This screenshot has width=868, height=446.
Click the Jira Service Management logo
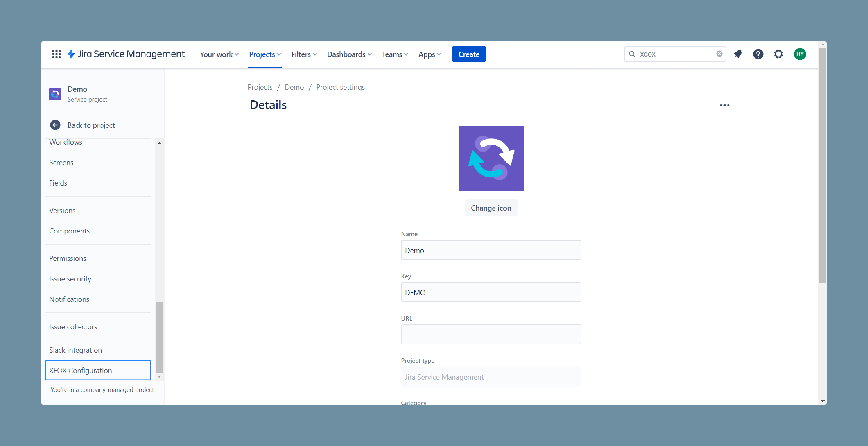[x=126, y=54]
